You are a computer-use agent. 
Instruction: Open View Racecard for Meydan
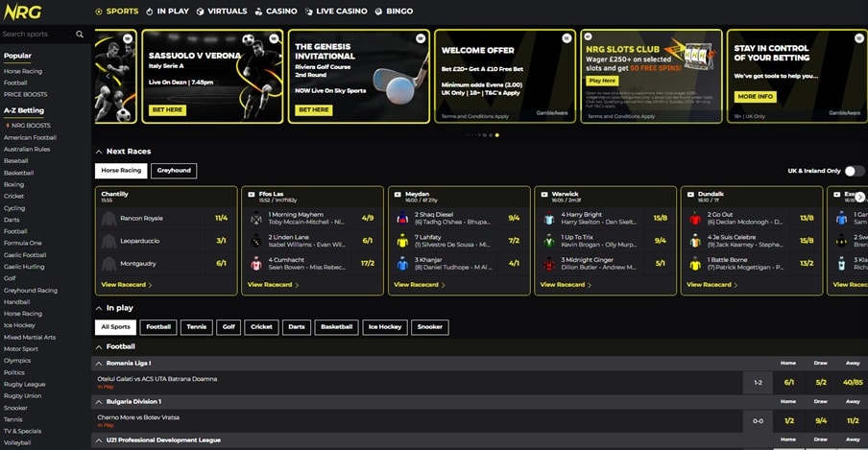419,285
